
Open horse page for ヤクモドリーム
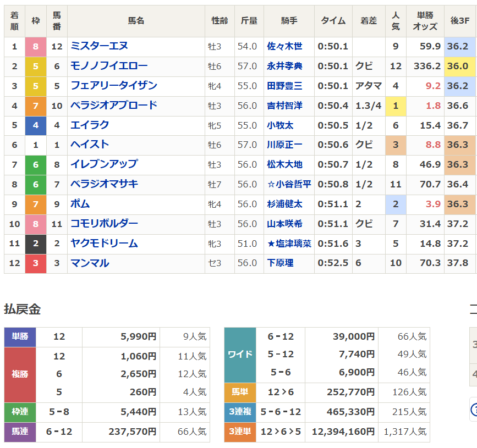[x=104, y=243]
